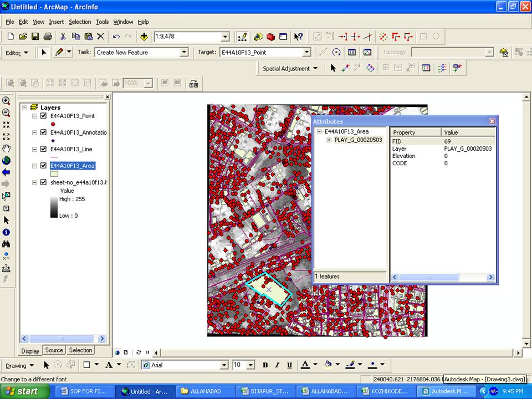Uncheck the E44A10F13_Line layer checkbox
The width and height of the screenshot is (532, 399).
pos(43,149)
